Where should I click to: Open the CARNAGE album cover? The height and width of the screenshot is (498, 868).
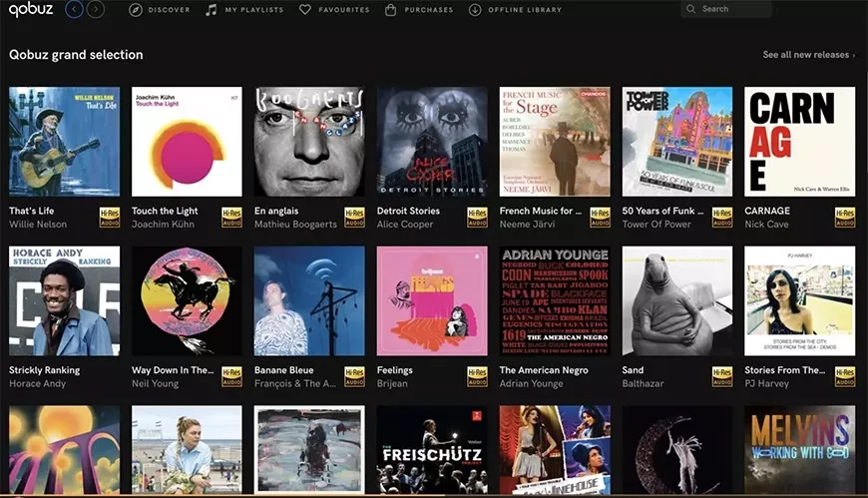pos(799,142)
